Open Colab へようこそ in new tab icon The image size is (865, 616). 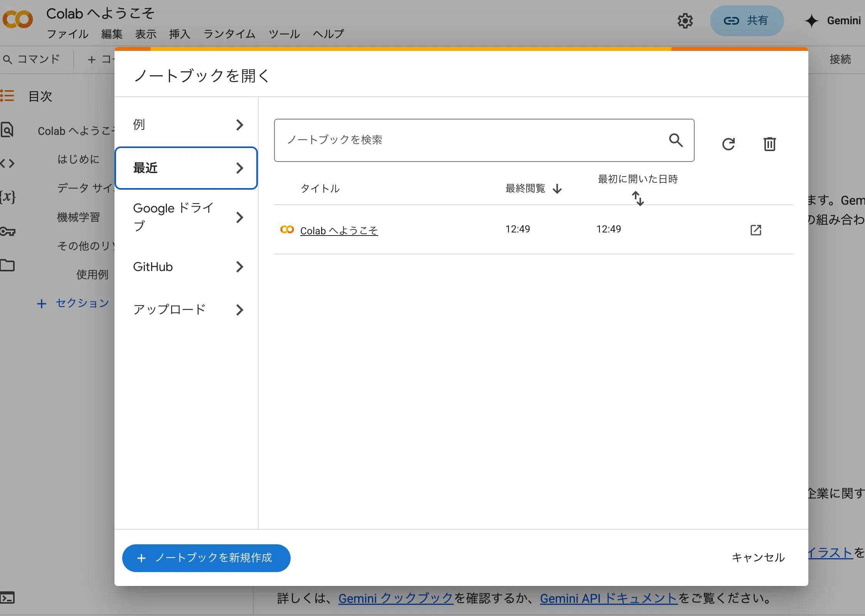click(x=756, y=230)
